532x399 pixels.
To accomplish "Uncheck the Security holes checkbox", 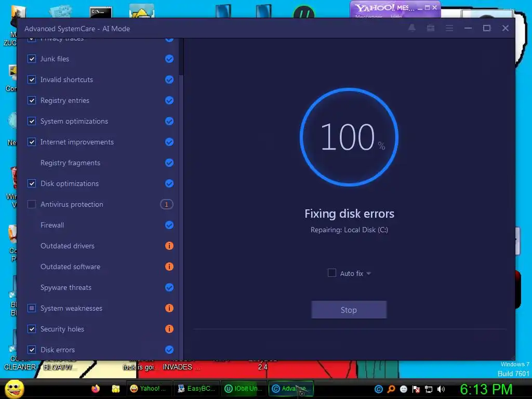I will click(x=32, y=329).
